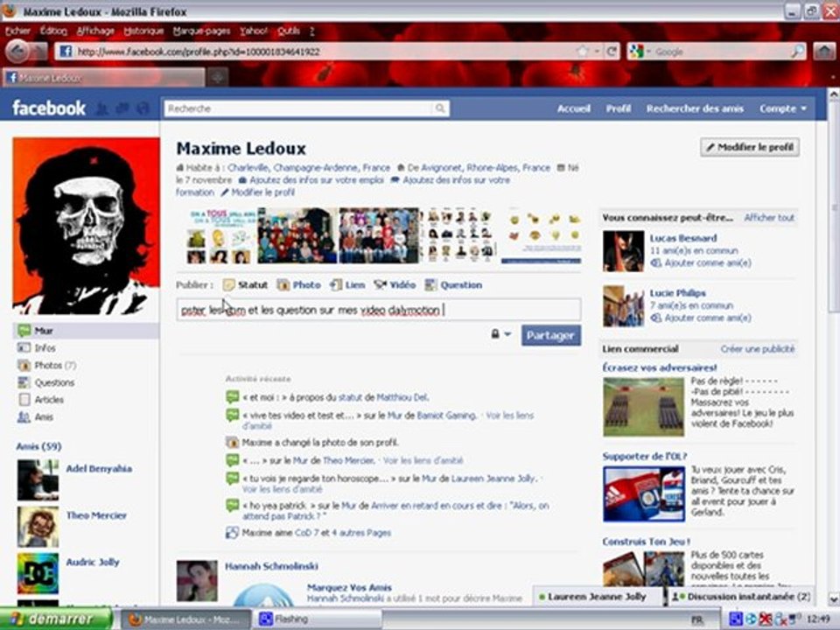This screenshot has width=840, height=630.
Task: Open Adel Benyahia's profile thumbnail
Action: click(38, 480)
